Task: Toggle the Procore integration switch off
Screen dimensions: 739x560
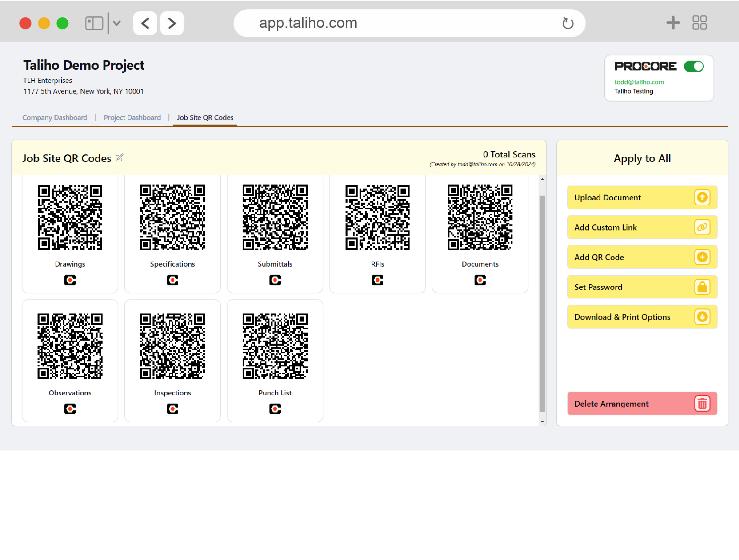Action: [693, 66]
